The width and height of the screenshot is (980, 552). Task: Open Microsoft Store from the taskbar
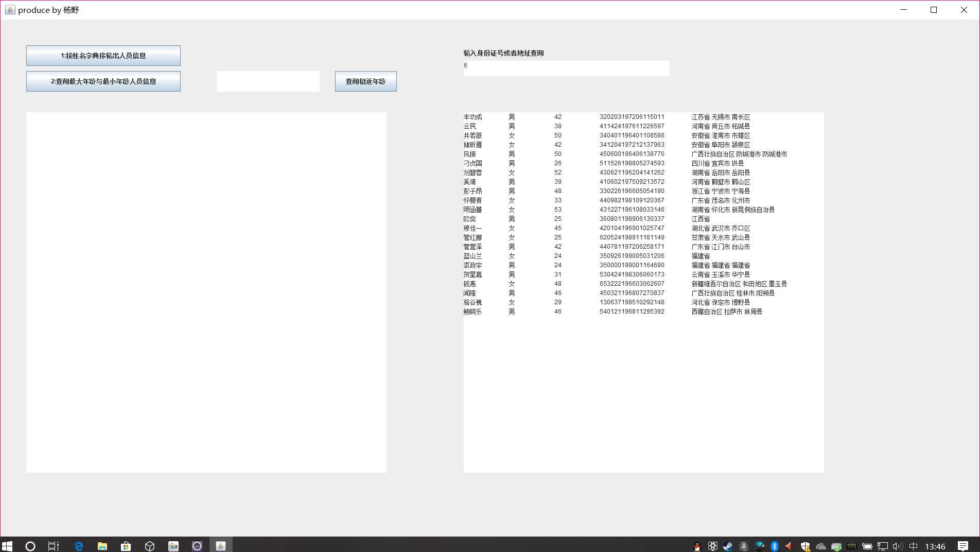pos(126,546)
